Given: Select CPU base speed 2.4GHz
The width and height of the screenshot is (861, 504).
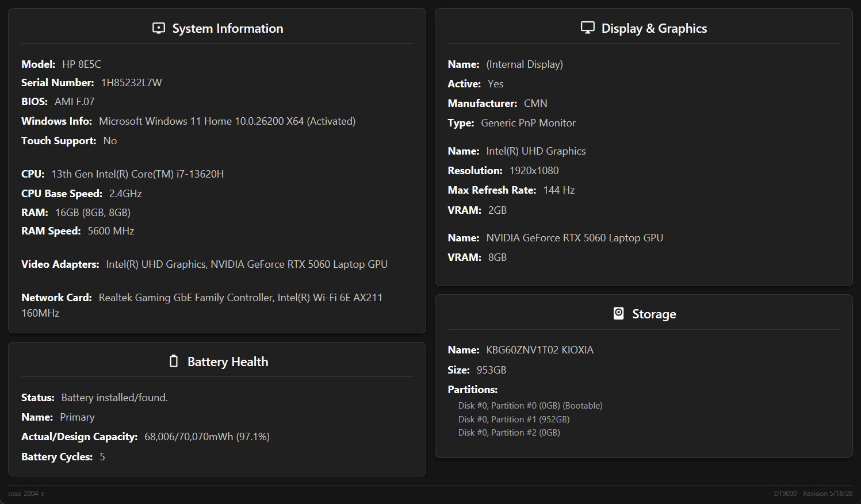Looking at the screenshot, I should (x=125, y=194).
